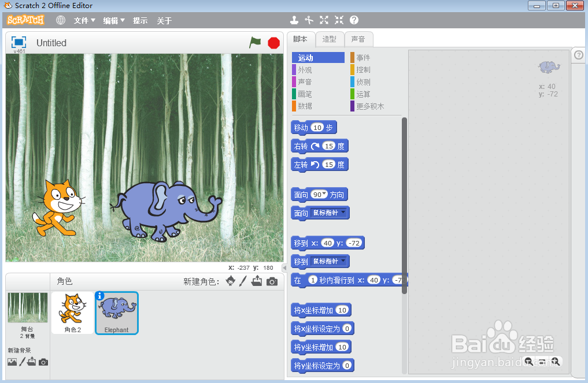The width and height of the screenshot is (588, 383).
Task: Switch to the 声音 tab
Action: tap(358, 39)
